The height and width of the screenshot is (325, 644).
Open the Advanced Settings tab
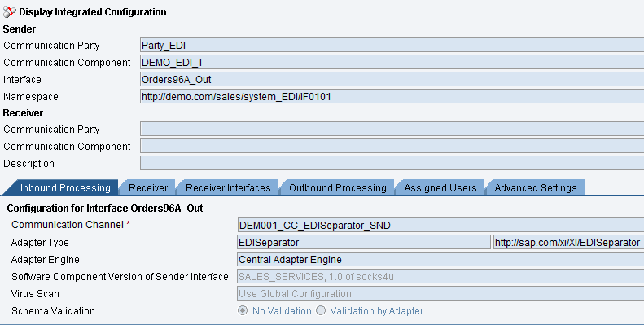click(535, 188)
